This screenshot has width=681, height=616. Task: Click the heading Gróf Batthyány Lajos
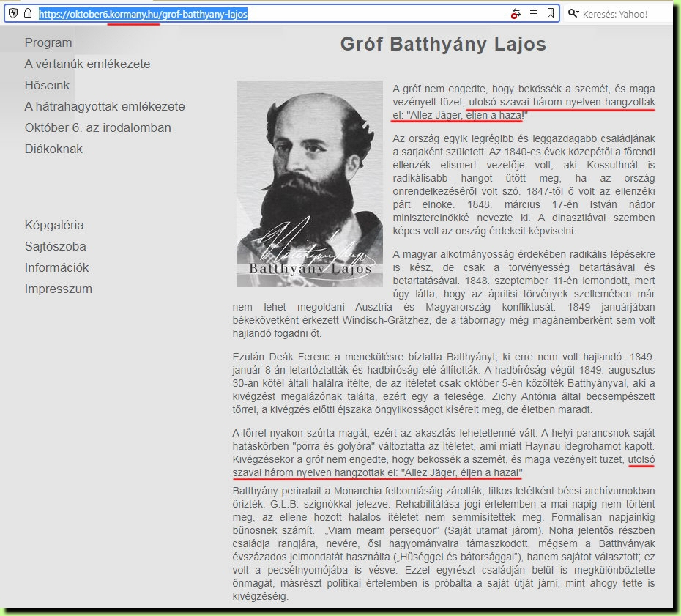tap(443, 44)
